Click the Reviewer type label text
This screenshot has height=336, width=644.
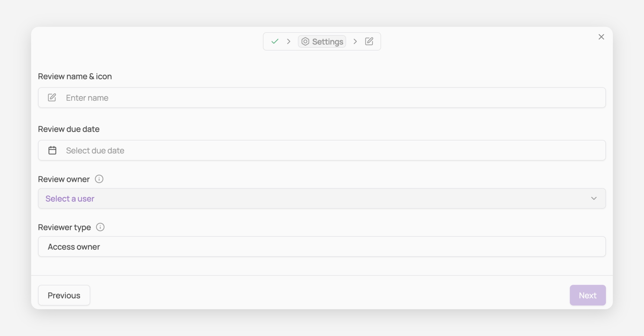point(64,227)
